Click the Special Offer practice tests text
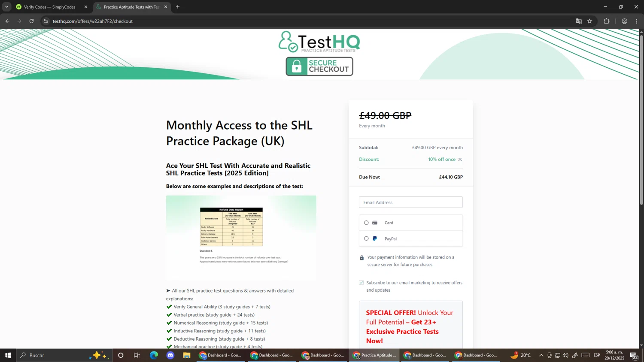The width and height of the screenshot is (644, 362). (x=410, y=326)
